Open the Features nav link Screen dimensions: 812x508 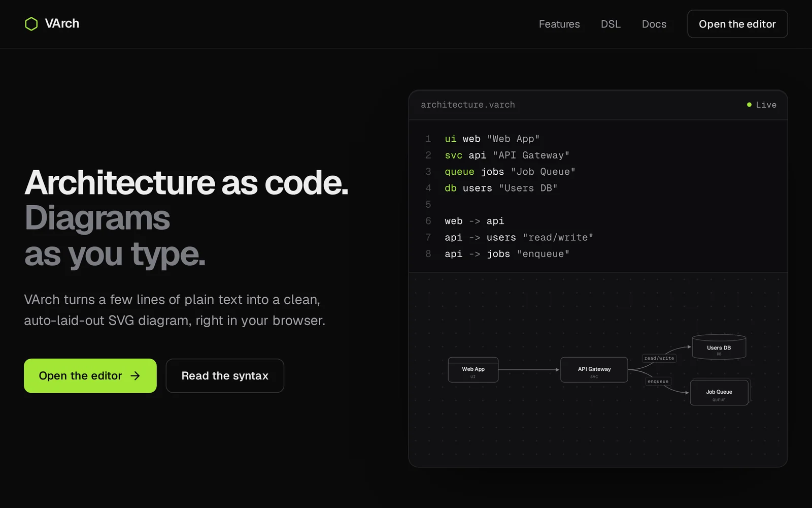pos(559,24)
